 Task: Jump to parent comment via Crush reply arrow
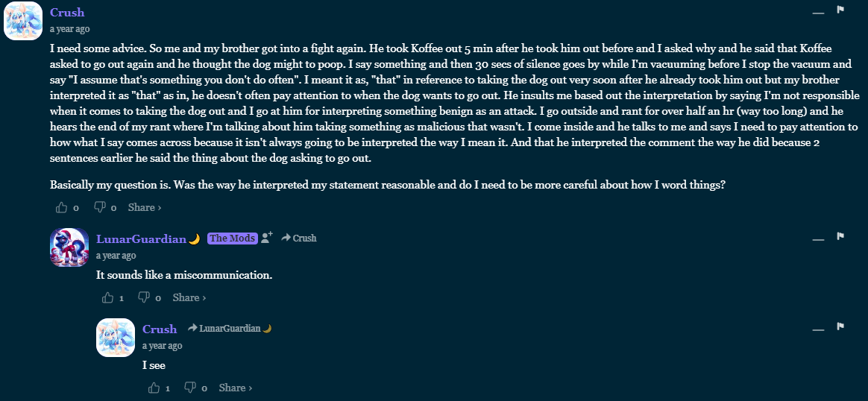pyautogui.click(x=299, y=238)
